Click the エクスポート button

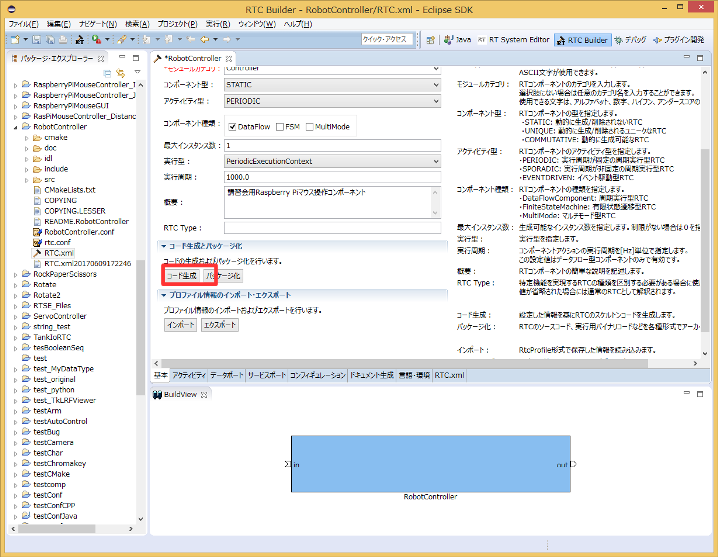click(219, 325)
